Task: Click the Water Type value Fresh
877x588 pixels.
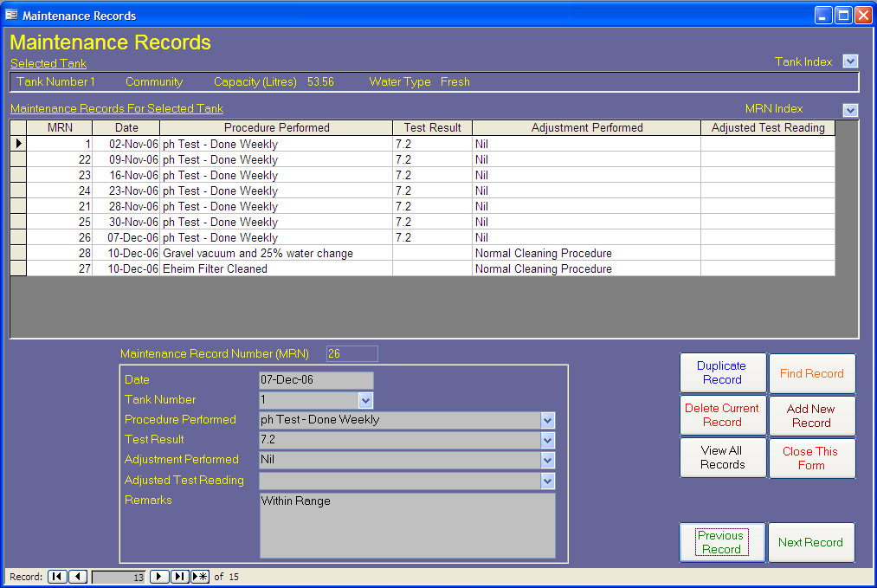Action: 455,81
